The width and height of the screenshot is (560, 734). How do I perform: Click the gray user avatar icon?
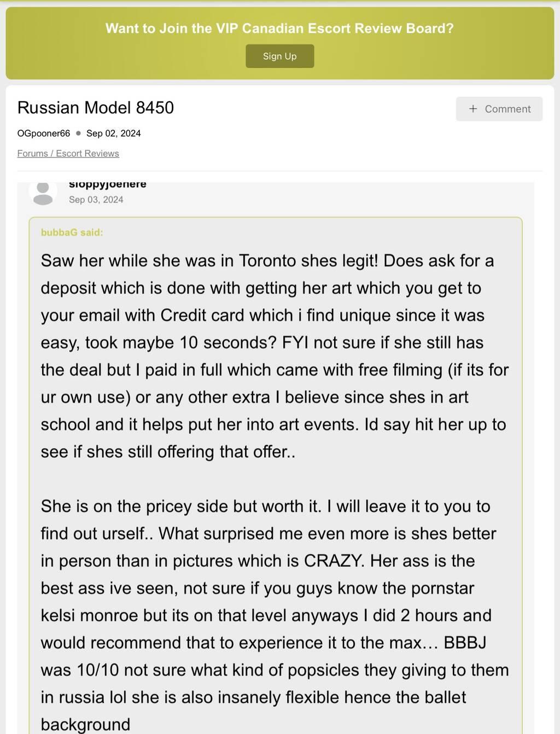(x=43, y=192)
